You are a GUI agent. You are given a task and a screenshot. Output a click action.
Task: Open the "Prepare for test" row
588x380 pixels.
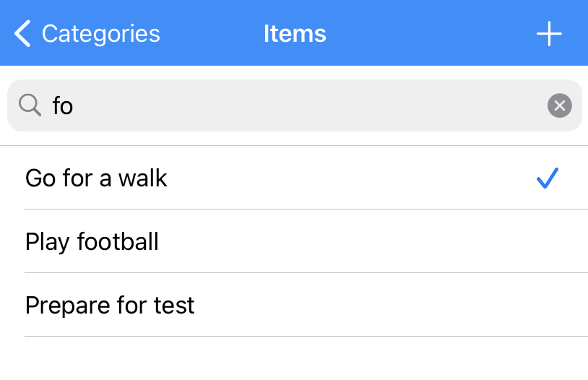tap(294, 305)
